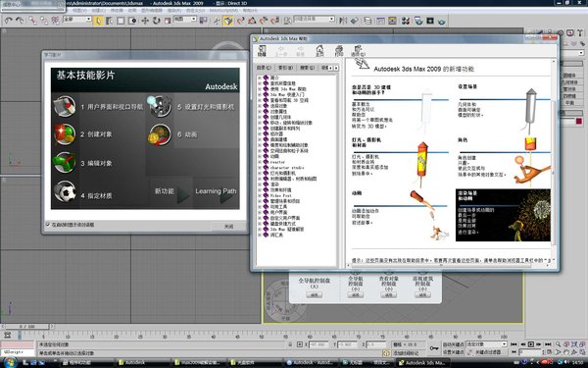
Task: Click 试用 under 全导航控制盘
Action: 314,295
